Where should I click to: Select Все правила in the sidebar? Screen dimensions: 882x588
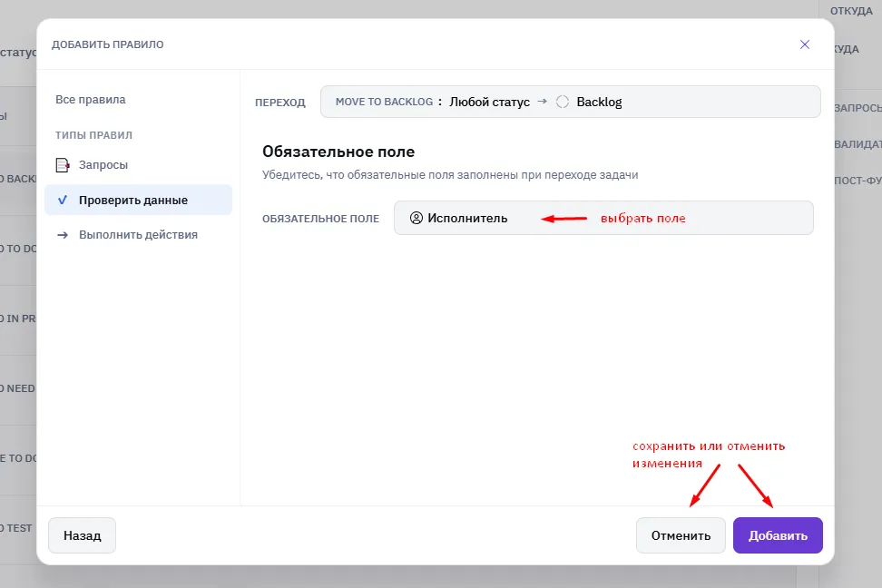click(91, 100)
